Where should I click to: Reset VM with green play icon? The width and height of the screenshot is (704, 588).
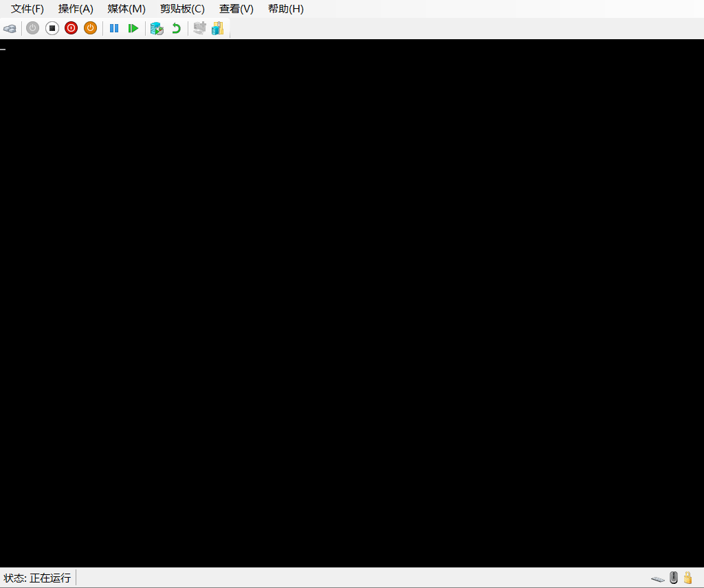pyautogui.click(x=133, y=28)
